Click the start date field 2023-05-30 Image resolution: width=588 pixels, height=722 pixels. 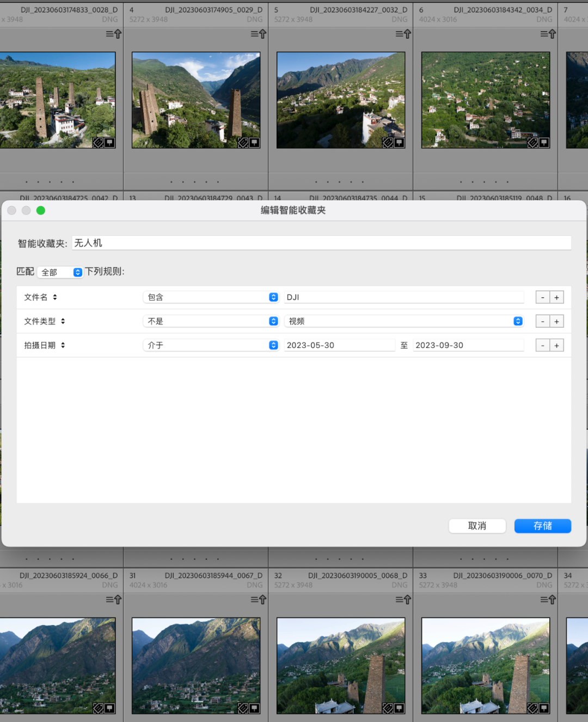tap(340, 345)
